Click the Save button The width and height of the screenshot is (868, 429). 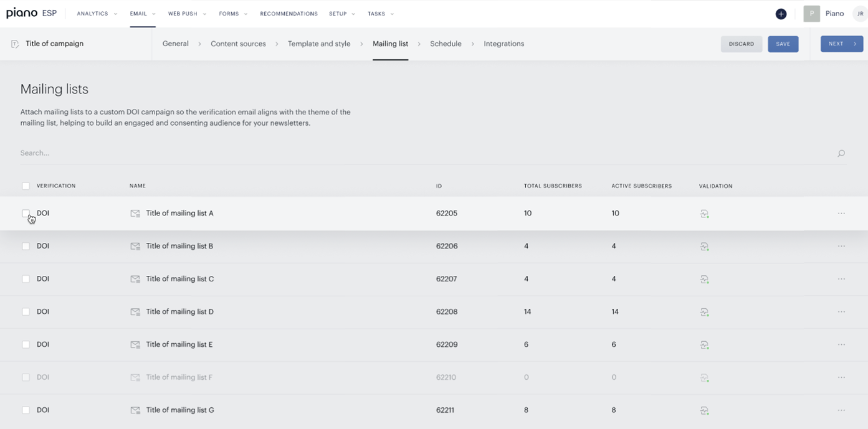[x=783, y=44]
